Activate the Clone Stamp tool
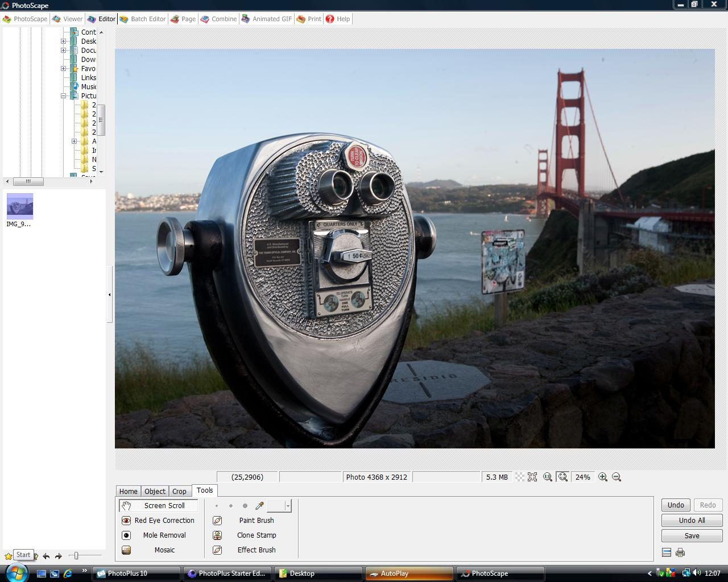728x582 pixels. [x=250, y=535]
